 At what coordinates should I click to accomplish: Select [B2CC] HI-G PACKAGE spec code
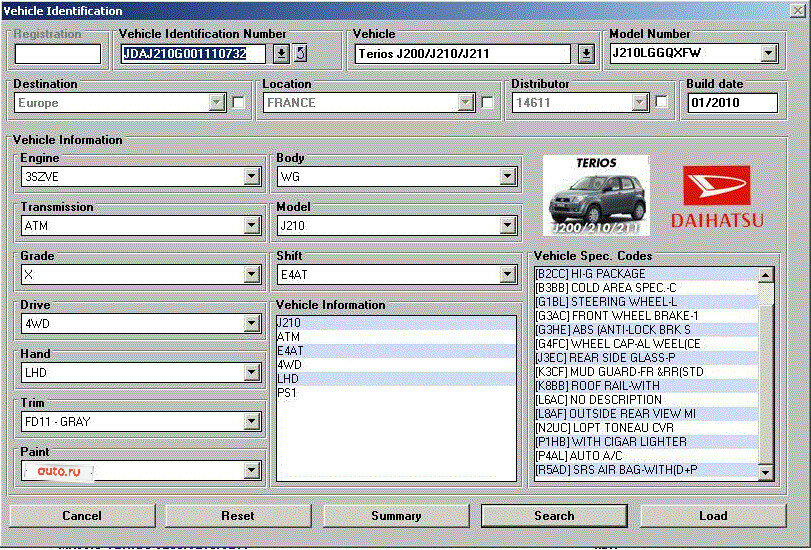click(x=647, y=274)
